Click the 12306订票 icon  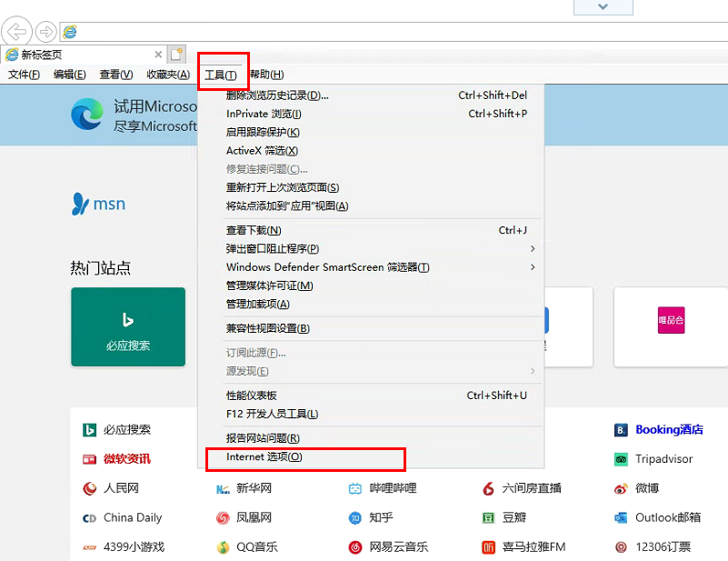coord(621,547)
